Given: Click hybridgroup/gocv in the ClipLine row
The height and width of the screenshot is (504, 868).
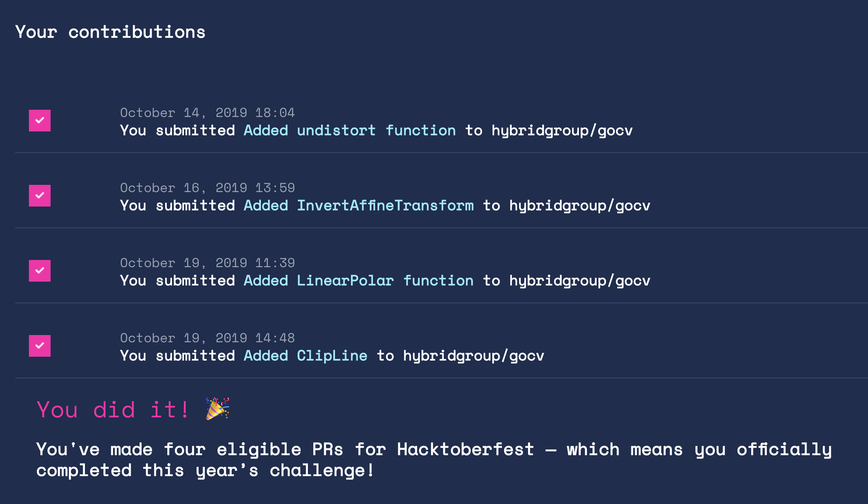Looking at the screenshot, I should [x=473, y=356].
